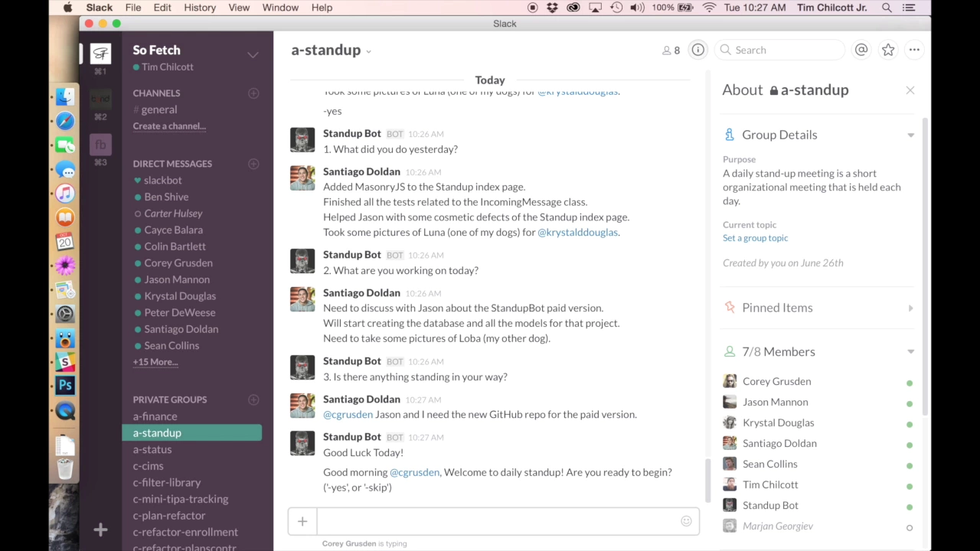Click the PRIVATE GROUPS header
This screenshot has width=980, height=551.
(170, 399)
